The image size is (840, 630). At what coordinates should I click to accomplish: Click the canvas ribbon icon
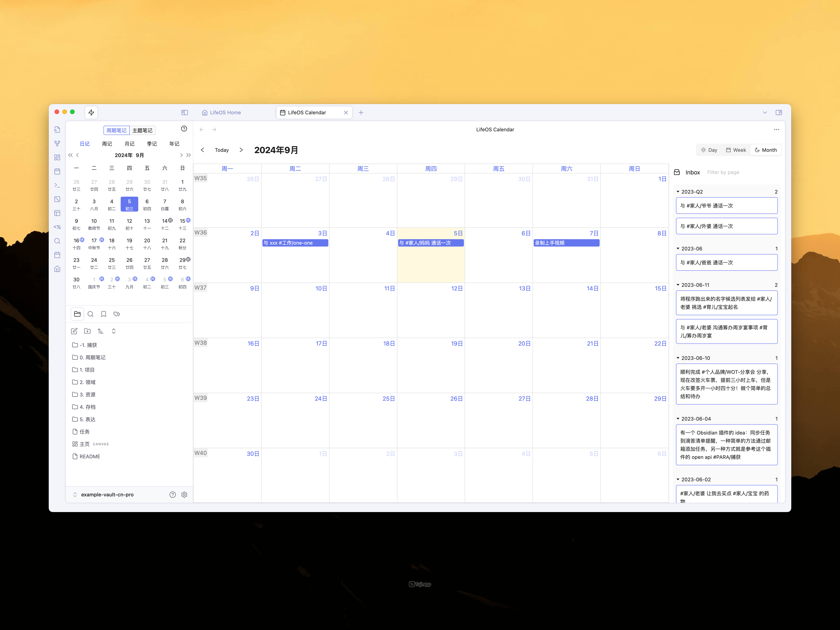57,157
